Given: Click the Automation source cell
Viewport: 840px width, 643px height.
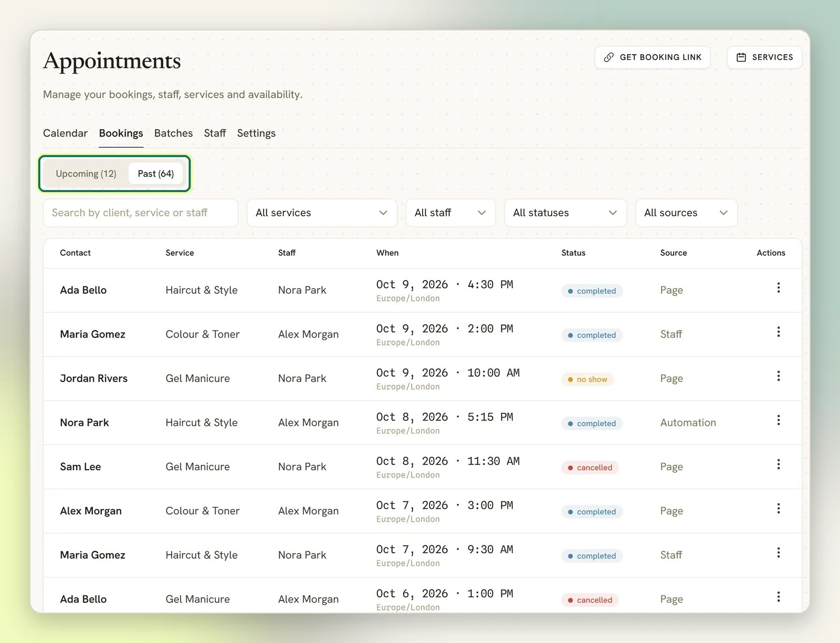Looking at the screenshot, I should click(688, 423).
